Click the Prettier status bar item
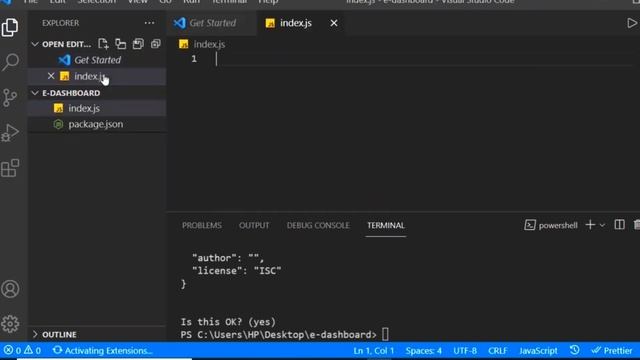The image size is (640, 360). (x=612, y=351)
